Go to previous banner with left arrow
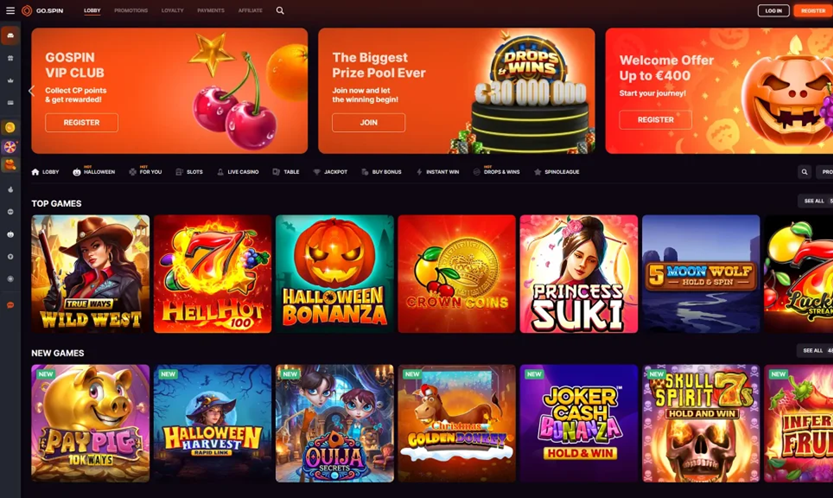The height and width of the screenshot is (498, 833). tap(31, 91)
